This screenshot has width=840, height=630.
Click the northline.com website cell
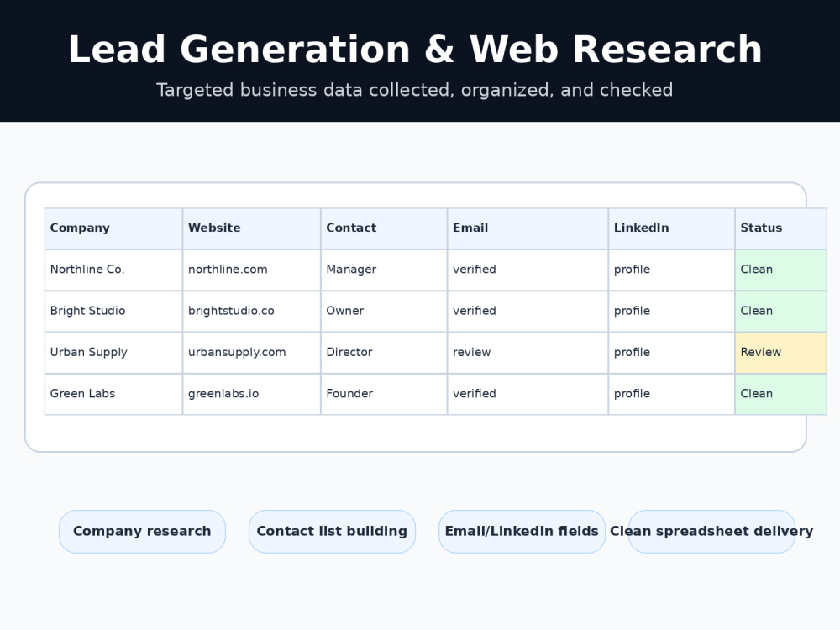coord(252,270)
